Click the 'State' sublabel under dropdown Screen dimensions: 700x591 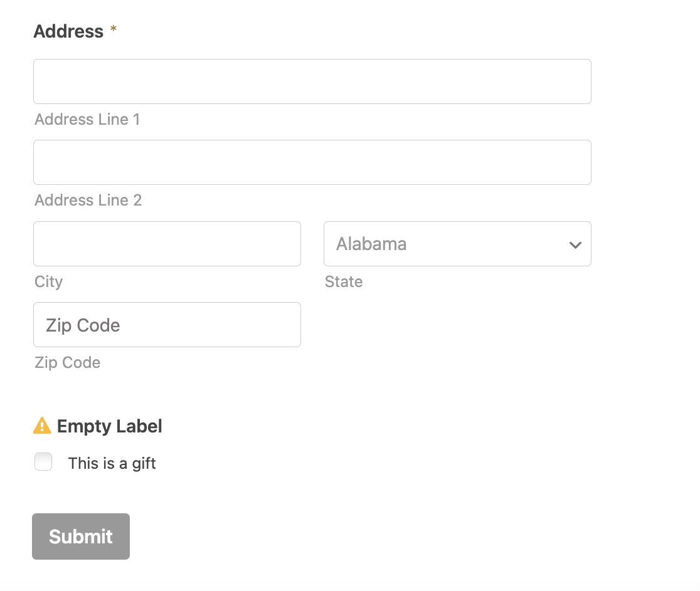[344, 281]
